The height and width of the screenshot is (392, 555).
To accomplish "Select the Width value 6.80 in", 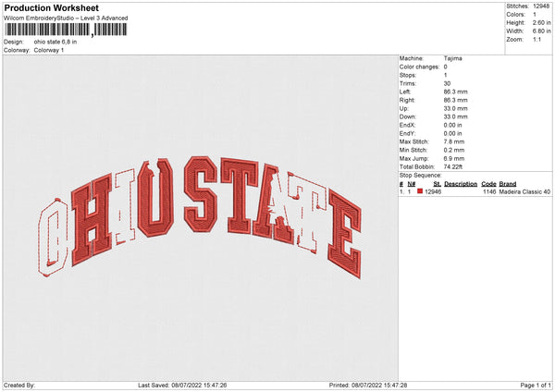I will click(x=541, y=31).
